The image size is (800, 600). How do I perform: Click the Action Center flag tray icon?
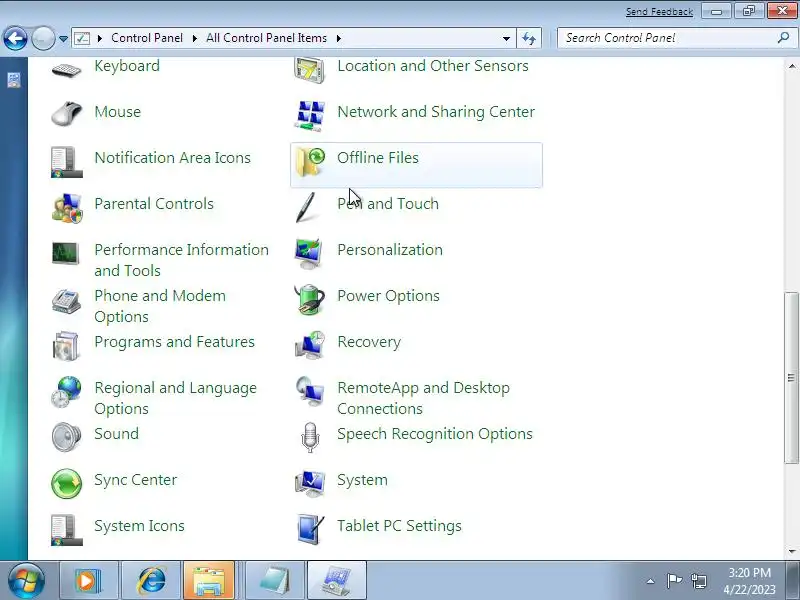click(x=674, y=581)
